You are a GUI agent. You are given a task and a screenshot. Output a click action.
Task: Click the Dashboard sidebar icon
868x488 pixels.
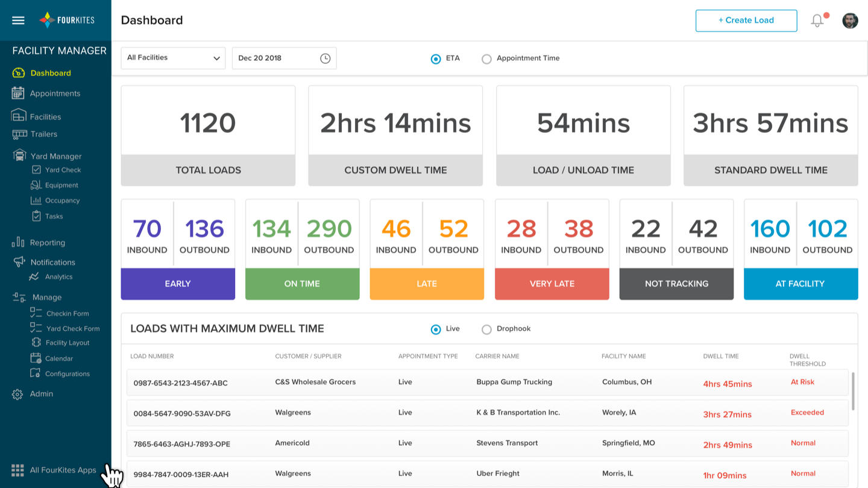tap(18, 73)
